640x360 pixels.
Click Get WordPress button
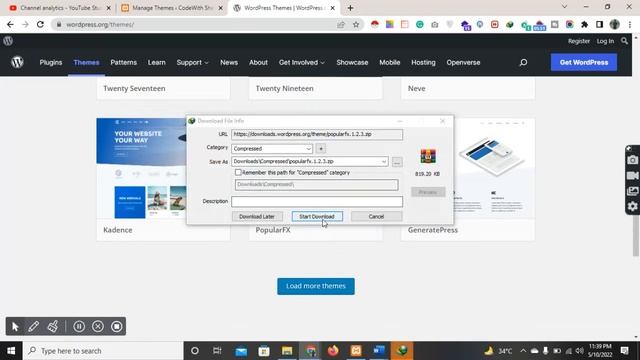(x=584, y=62)
